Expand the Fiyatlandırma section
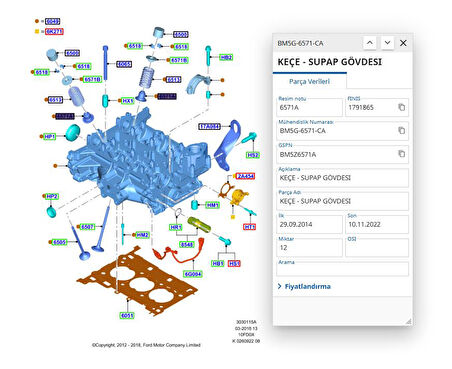Viewport: 452px width, 369px height. 304,286
